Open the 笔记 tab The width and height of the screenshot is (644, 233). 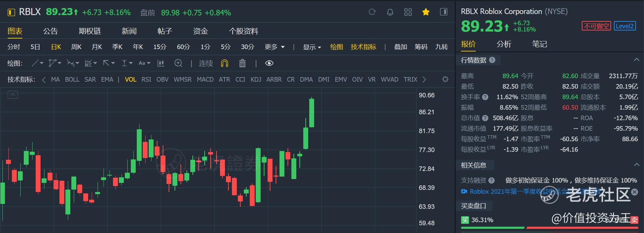(540, 44)
